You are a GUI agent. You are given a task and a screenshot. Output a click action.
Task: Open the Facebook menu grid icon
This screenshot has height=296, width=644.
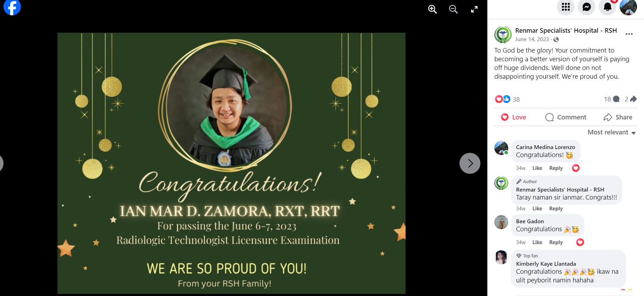pyautogui.click(x=566, y=7)
